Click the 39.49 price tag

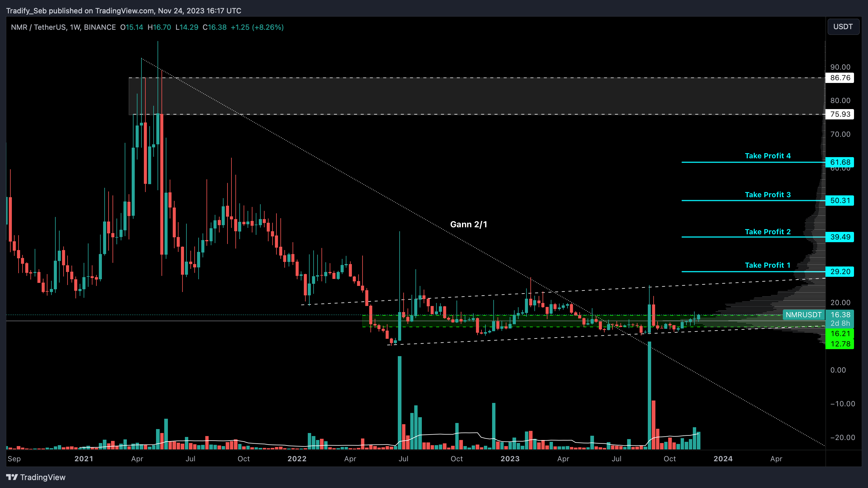(x=840, y=237)
